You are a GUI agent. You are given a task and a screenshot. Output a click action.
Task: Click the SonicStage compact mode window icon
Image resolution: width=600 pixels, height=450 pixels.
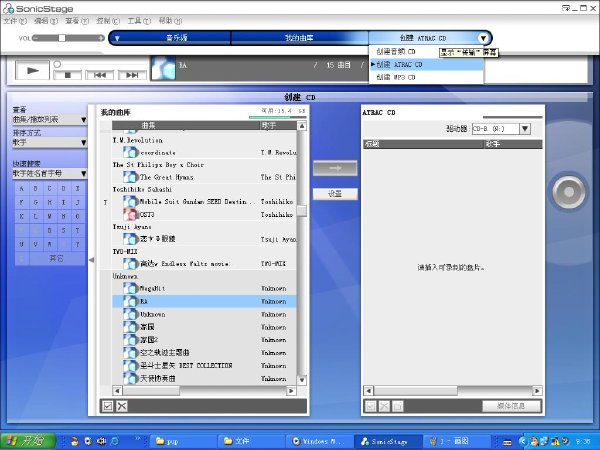(x=566, y=8)
